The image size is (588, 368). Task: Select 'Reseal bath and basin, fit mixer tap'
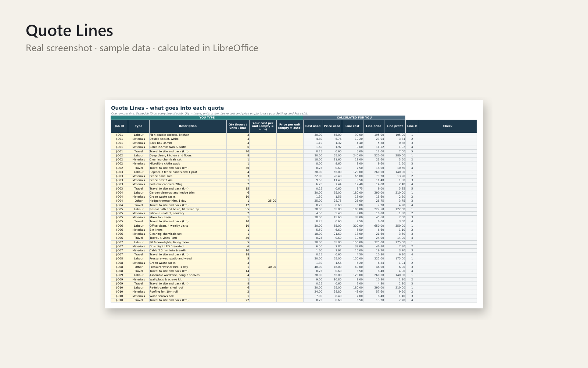188,209
